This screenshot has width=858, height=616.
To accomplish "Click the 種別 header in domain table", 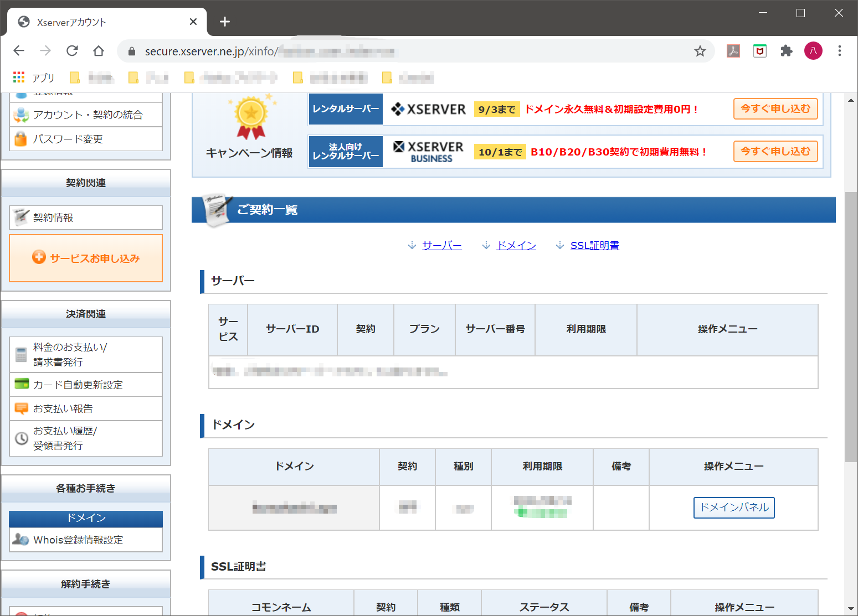I will [x=464, y=467].
